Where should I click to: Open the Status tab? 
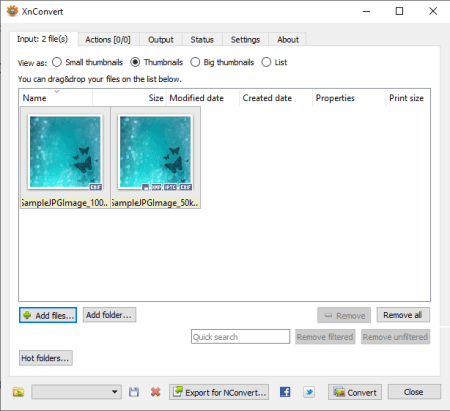tap(202, 40)
